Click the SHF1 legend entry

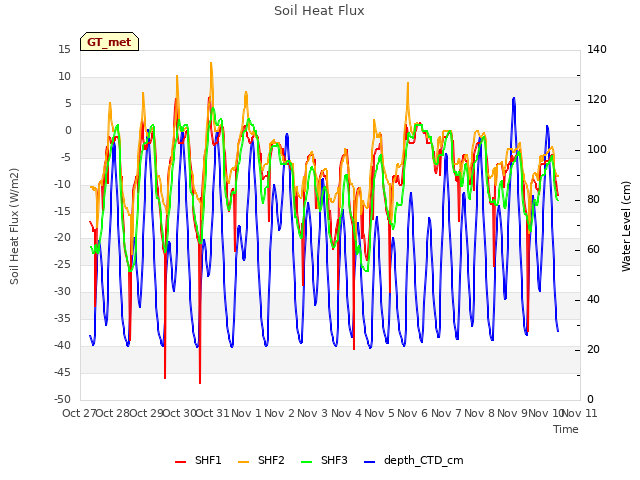pos(198,460)
